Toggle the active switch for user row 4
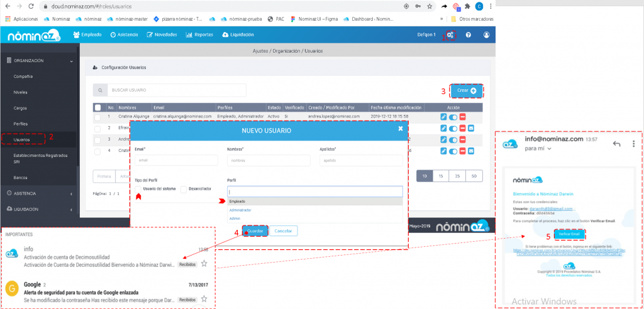Viewport: 644px width, 309px height. pyautogui.click(x=453, y=151)
